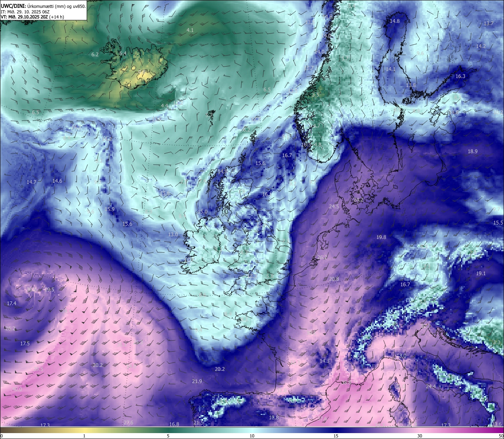Click the 27.6 value on the map
504x439 pixels.
click(128, 423)
